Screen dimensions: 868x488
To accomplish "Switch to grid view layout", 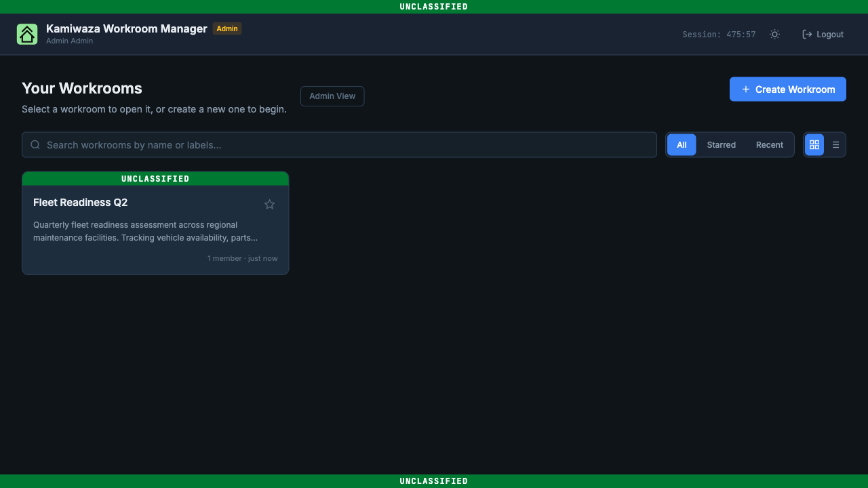I will tap(814, 145).
